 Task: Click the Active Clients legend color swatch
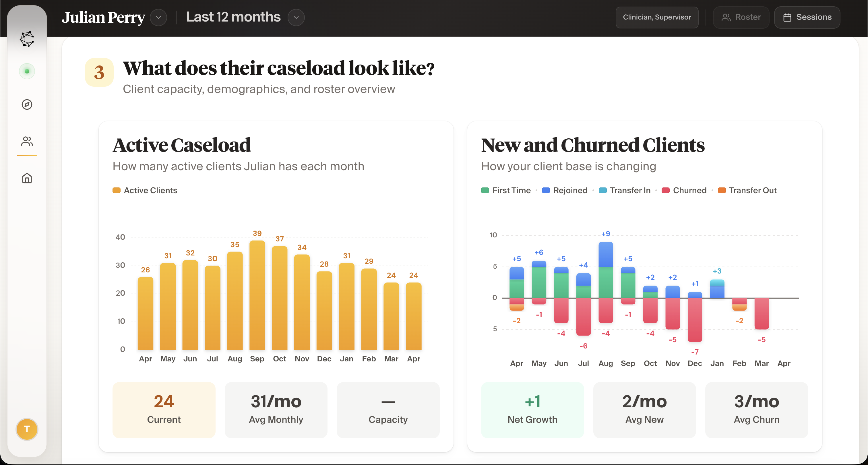coord(117,190)
